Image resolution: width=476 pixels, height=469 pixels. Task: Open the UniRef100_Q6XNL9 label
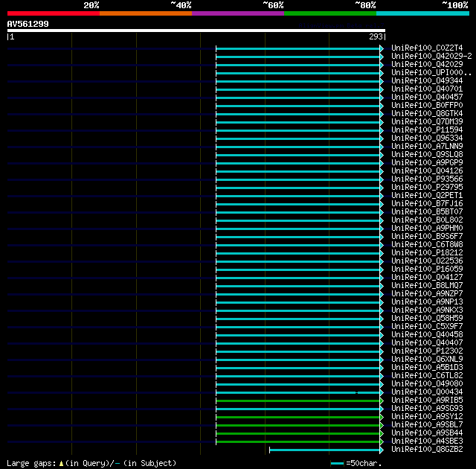(x=427, y=360)
